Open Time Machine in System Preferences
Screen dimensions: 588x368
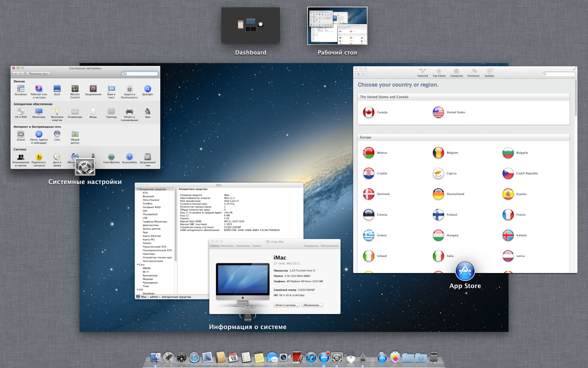[111, 158]
